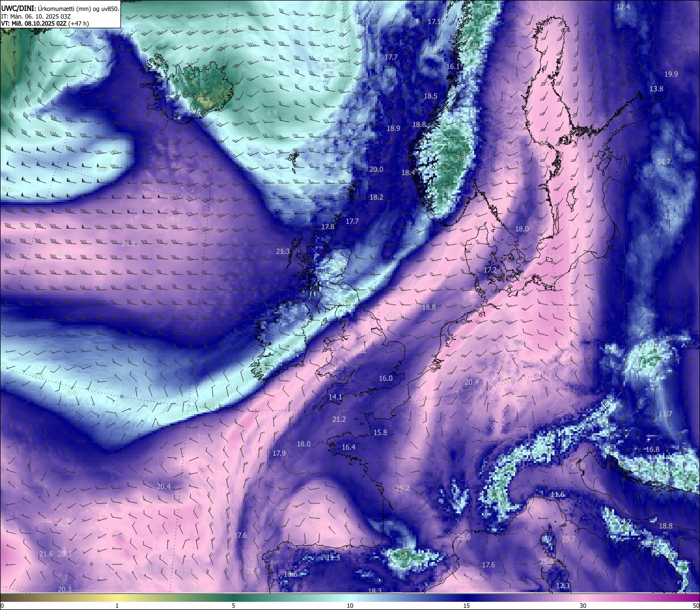Click the 11.5 value label

click(333, 558)
